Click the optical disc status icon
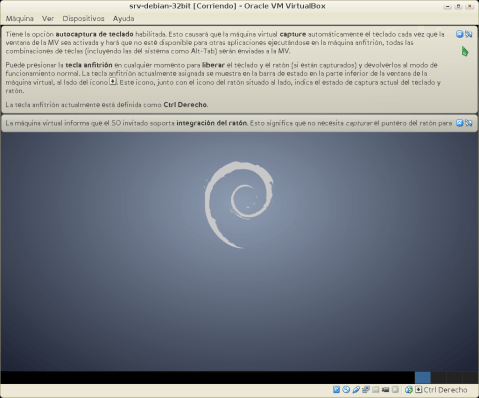Screen dimensions: 479x398 [x=346, y=390]
